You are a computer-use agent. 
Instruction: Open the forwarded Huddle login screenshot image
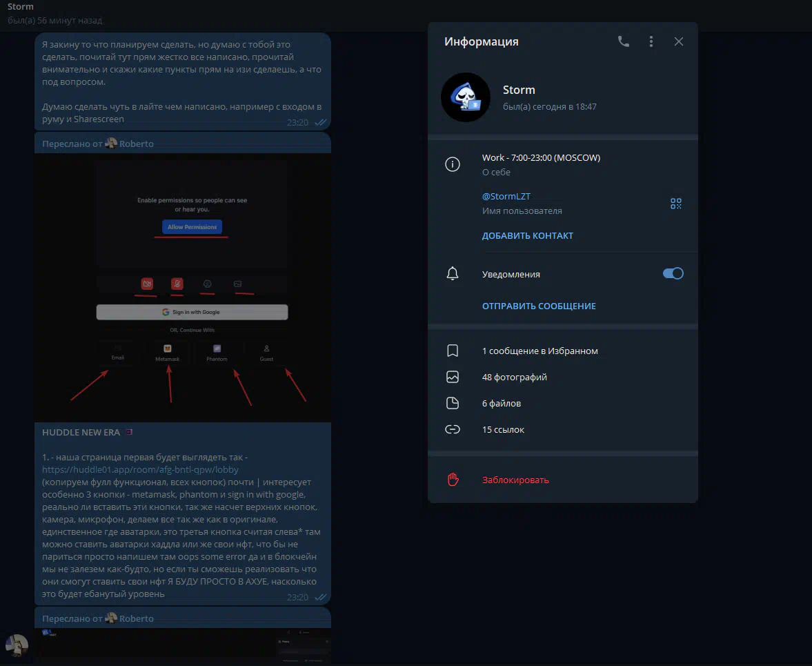point(183,287)
